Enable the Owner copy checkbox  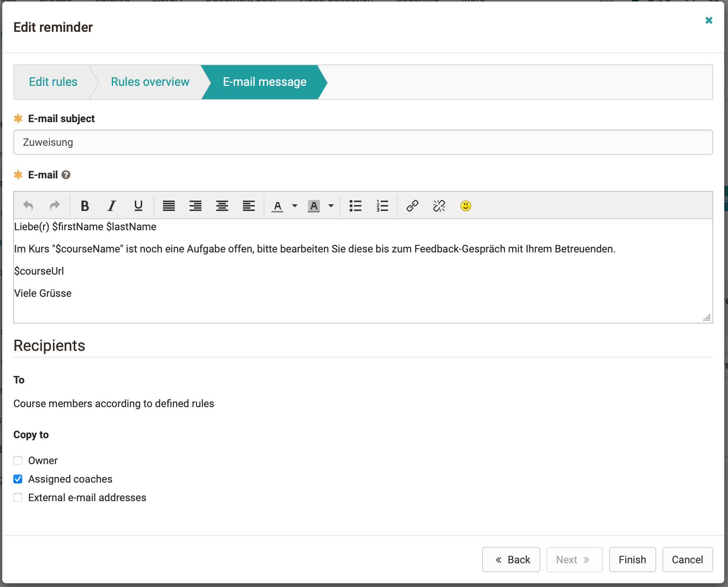click(18, 460)
